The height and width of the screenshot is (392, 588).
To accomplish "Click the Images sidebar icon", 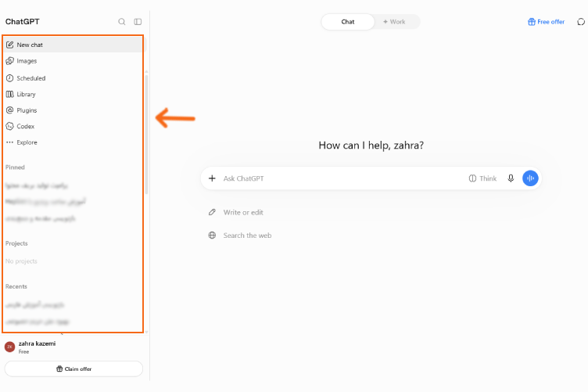I will (9, 61).
